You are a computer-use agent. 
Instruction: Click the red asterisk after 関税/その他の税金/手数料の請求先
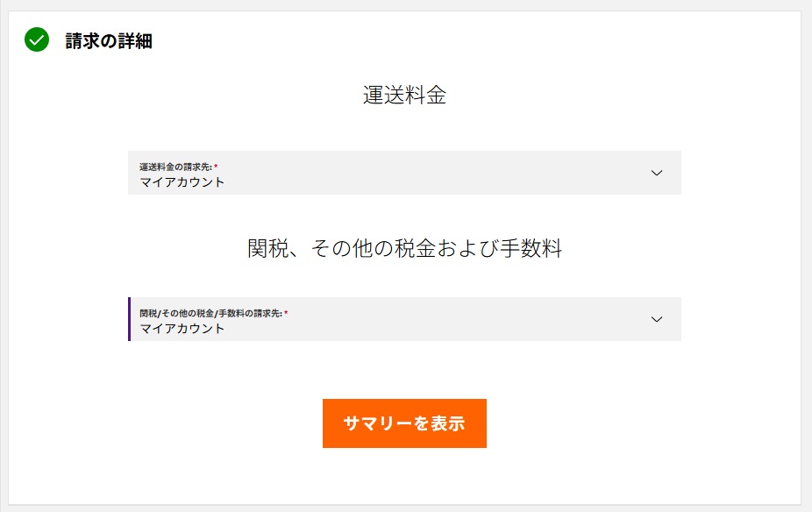point(286,312)
